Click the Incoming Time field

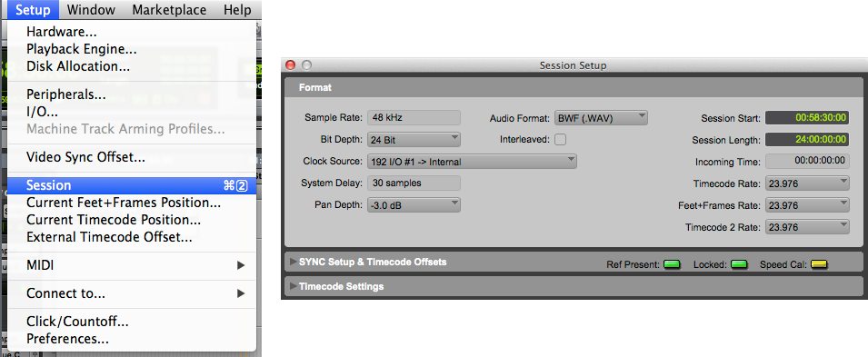807,161
